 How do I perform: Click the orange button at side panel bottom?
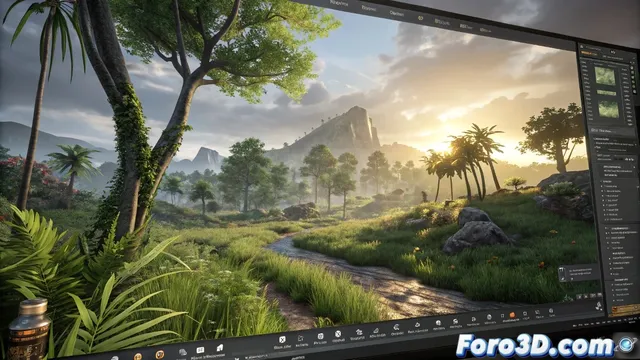tap(624, 310)
